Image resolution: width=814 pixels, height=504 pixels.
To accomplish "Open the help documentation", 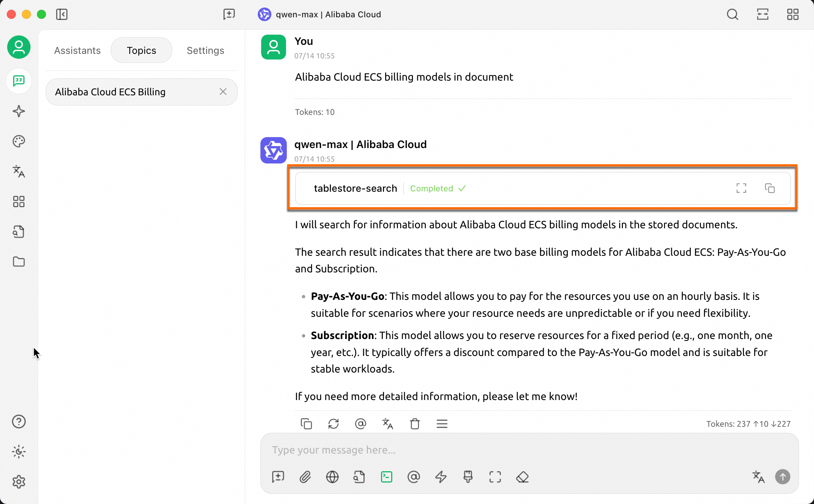I will coord(19,422).
